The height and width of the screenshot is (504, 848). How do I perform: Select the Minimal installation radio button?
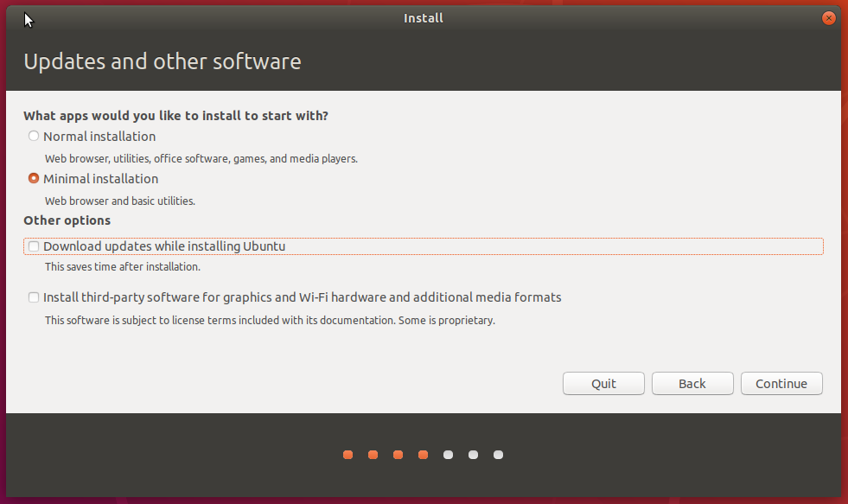[34, 179]
